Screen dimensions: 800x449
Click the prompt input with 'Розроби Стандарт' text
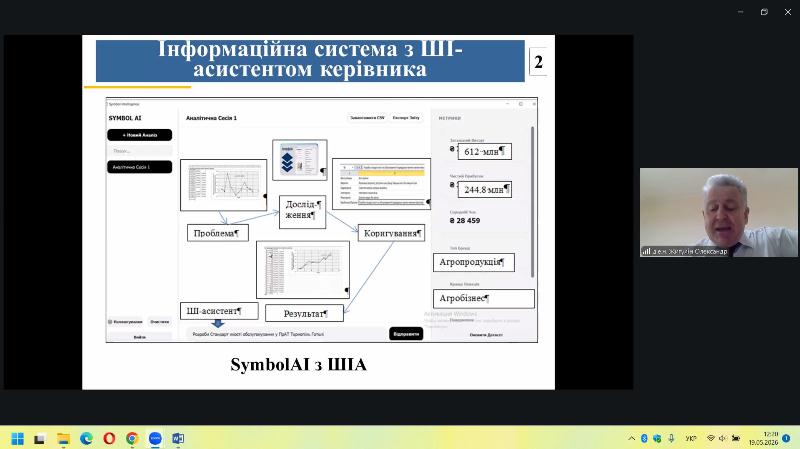click(286, 334)
